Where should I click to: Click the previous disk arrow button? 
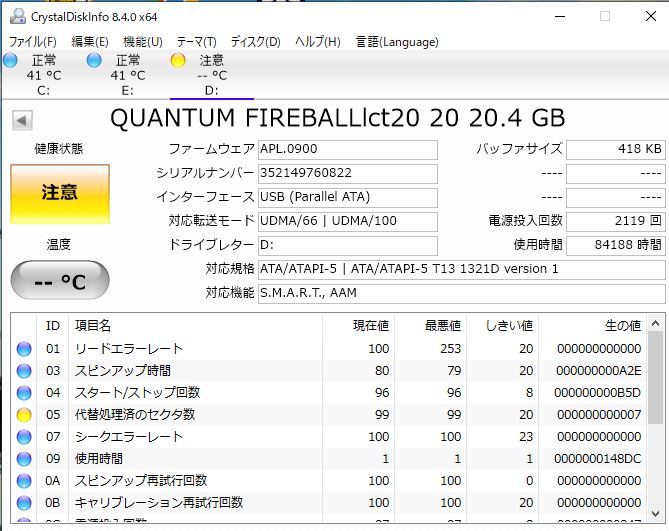(22, 120)
